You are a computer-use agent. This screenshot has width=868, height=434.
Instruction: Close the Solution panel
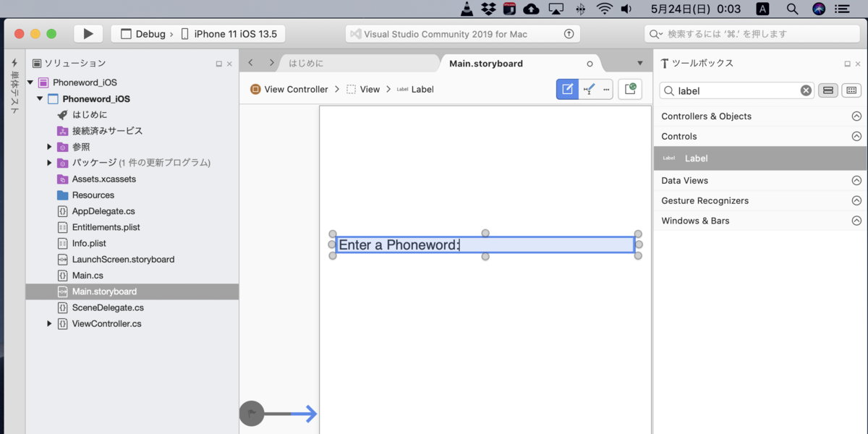230,64
